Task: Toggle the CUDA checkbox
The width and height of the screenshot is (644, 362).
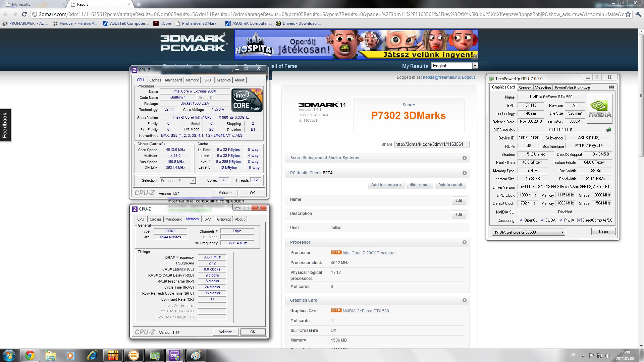Action: click(542, 220)
